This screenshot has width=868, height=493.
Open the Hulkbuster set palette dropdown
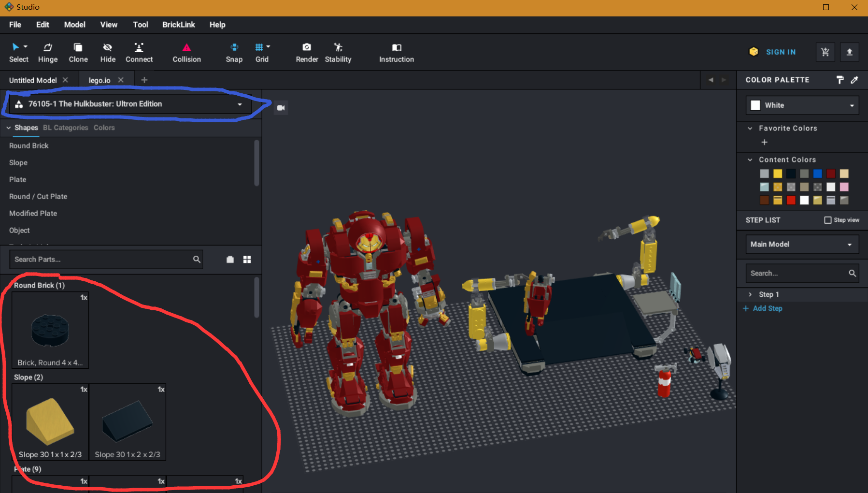pos(130,104)
